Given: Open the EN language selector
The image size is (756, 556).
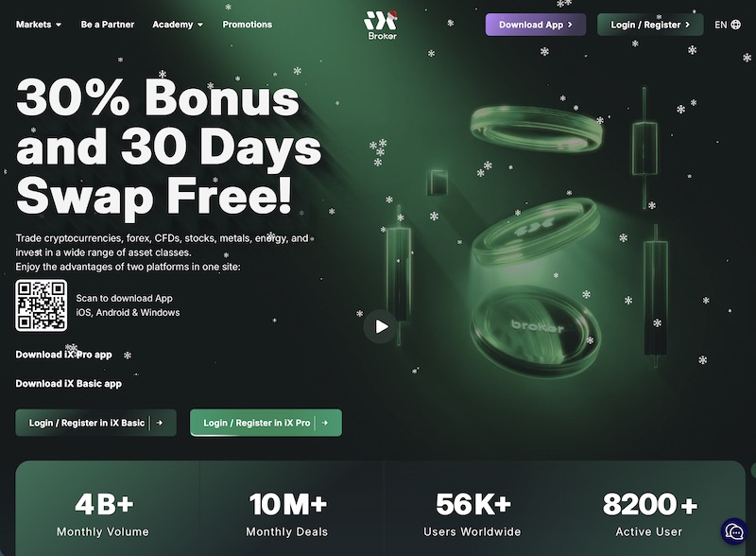Looking at the screenshot, I should (728, 25).
